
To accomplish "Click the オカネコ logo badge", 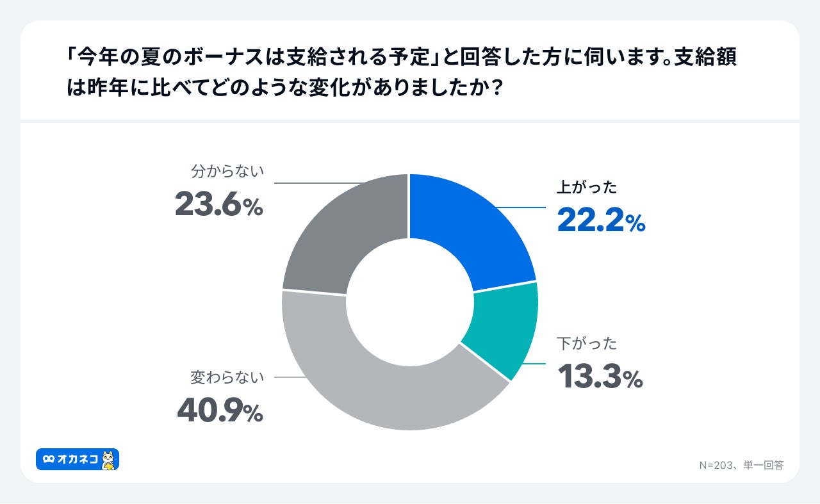I will coord(77,459).
